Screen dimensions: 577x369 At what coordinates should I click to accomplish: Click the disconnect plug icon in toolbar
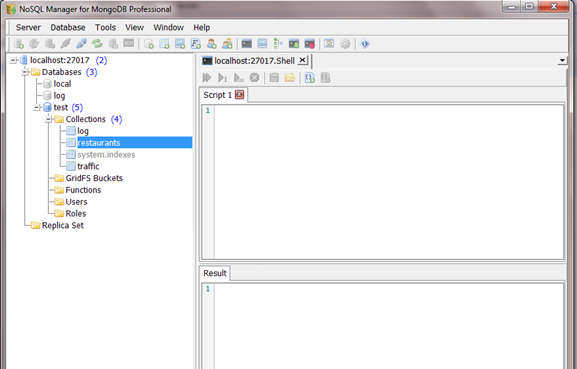click(x=66, y=44)
